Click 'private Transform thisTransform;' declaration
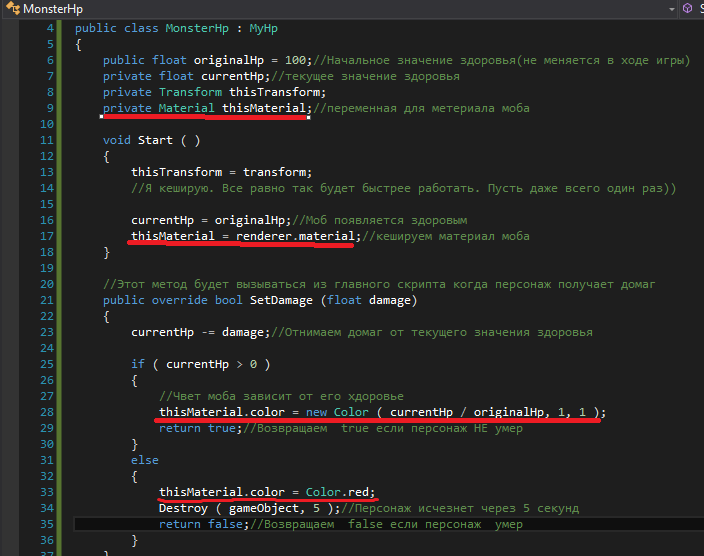Screen dimensions: 704x556 coord(214,92)
